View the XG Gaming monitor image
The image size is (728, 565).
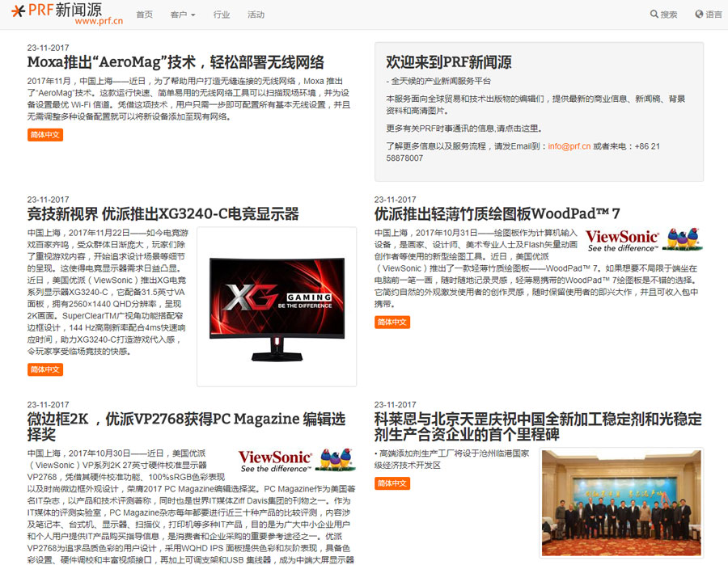point(277,306)
